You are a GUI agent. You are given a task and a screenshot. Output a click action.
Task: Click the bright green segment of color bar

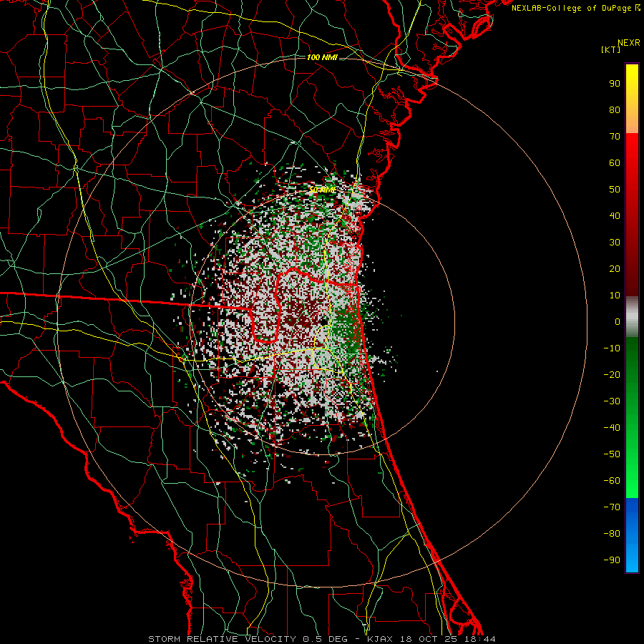pos(632,418)
